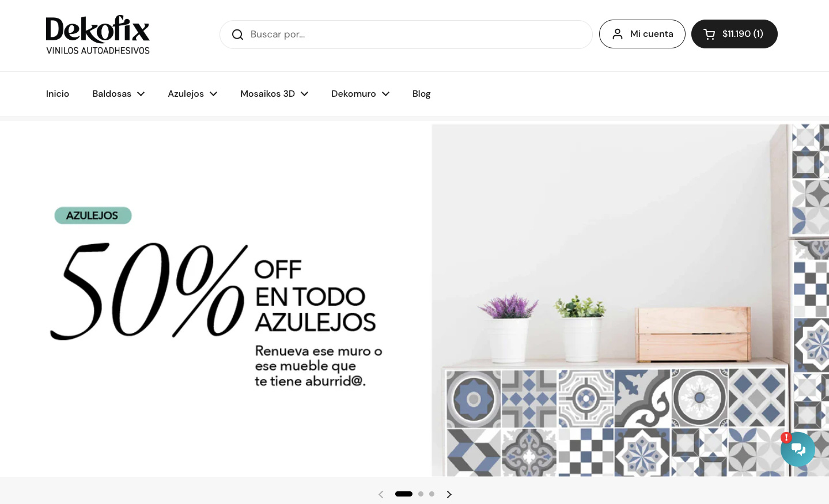The image size is (829, 504).
Task: Click the Mi cuenta button
Action: pos(642,34)
